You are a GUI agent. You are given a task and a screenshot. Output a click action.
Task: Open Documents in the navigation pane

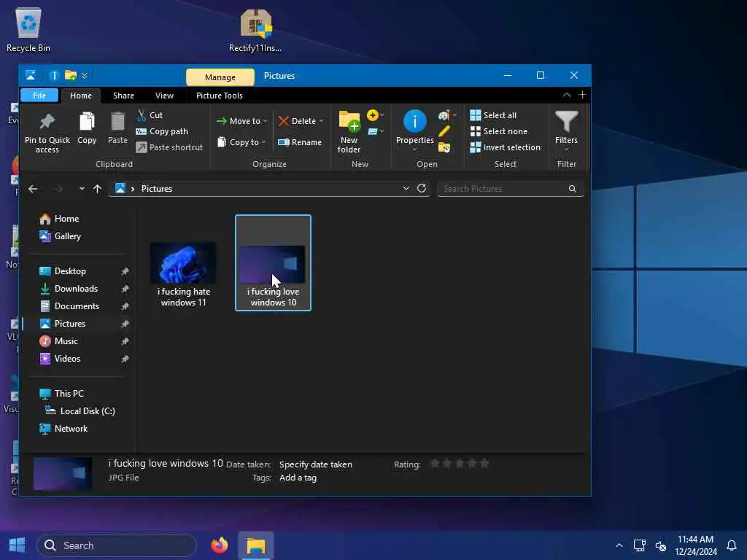point(69,306)
